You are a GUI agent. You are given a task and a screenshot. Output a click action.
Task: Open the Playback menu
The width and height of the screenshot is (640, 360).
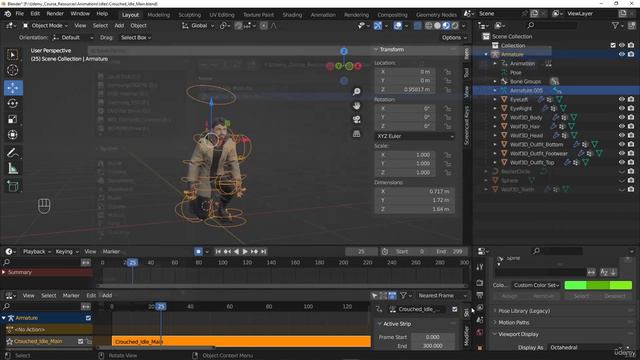point(37,251)
